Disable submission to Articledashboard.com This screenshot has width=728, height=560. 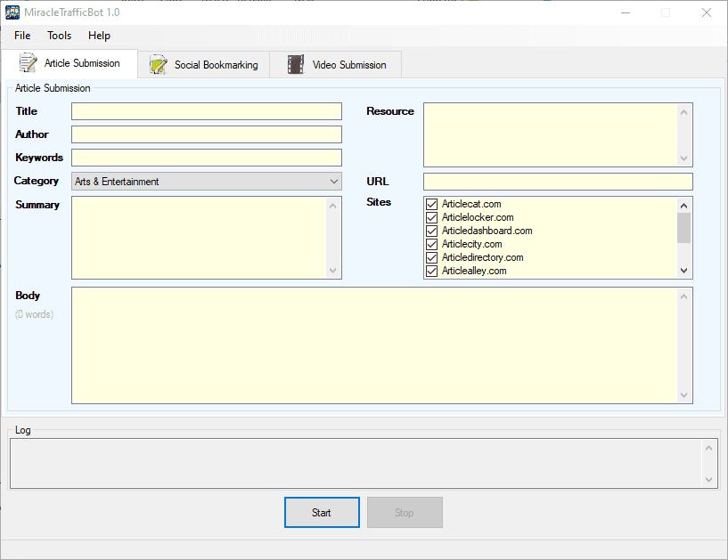click(431, 231)
